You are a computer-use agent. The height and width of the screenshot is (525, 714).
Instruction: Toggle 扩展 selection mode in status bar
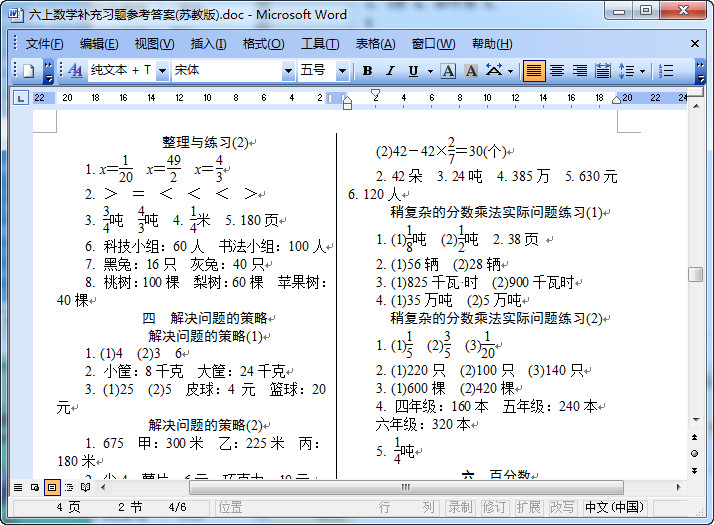pyautogui.click(x=528, y=507)
